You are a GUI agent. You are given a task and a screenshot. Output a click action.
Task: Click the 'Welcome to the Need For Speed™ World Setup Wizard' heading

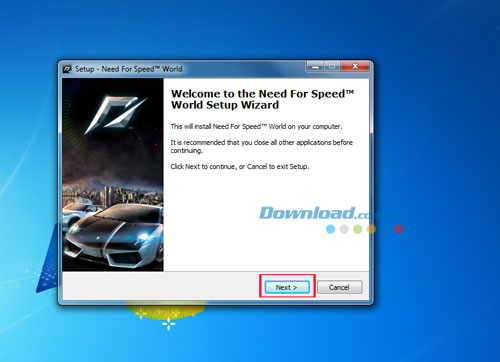tap(262, 99)
